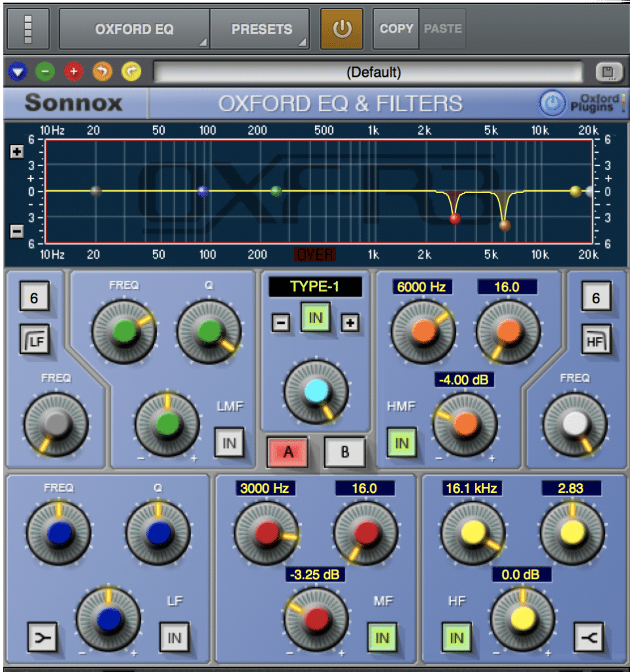Viewport: 630px width, 672px height.
Task: Toggle the LF high-pass filter icon
Action: [x=34, y=341]
